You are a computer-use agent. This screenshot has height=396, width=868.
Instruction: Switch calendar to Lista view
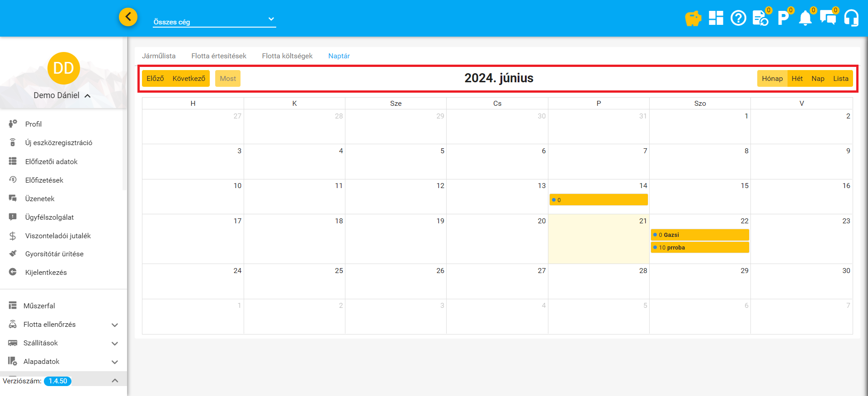pos(840,79)
